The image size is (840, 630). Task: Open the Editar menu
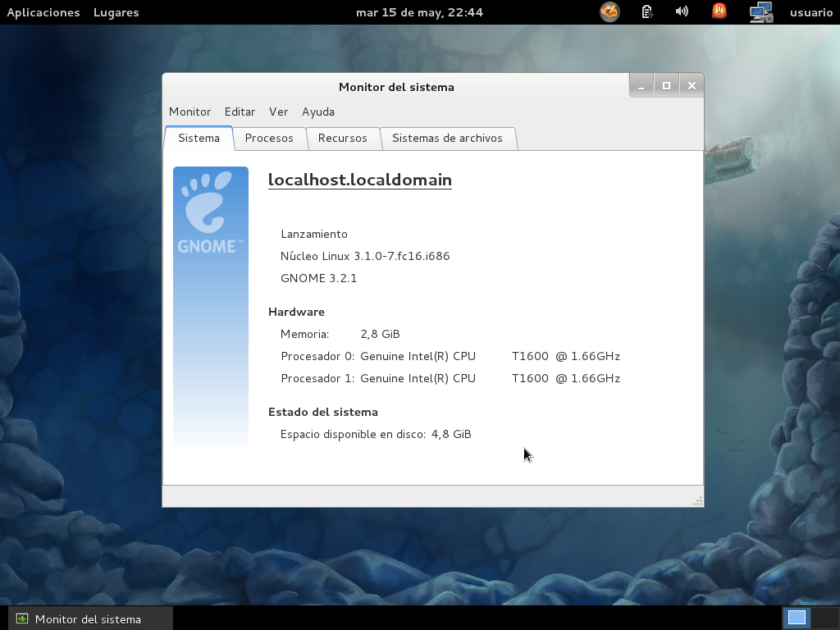[x=240, y=112]
